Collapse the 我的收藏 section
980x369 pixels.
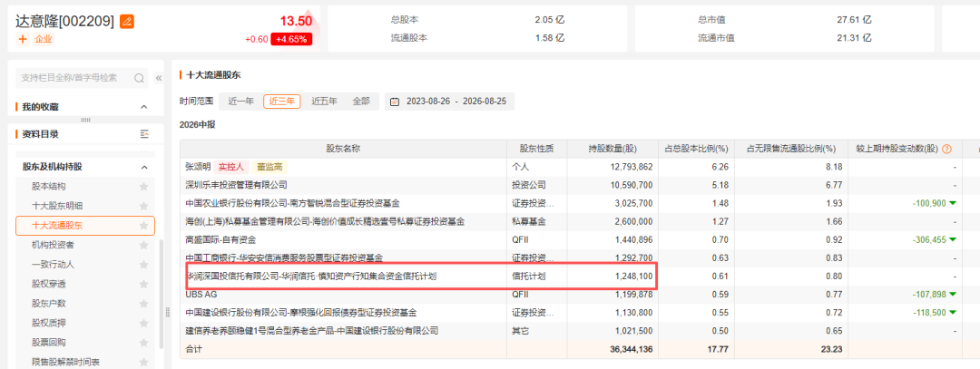143,107
